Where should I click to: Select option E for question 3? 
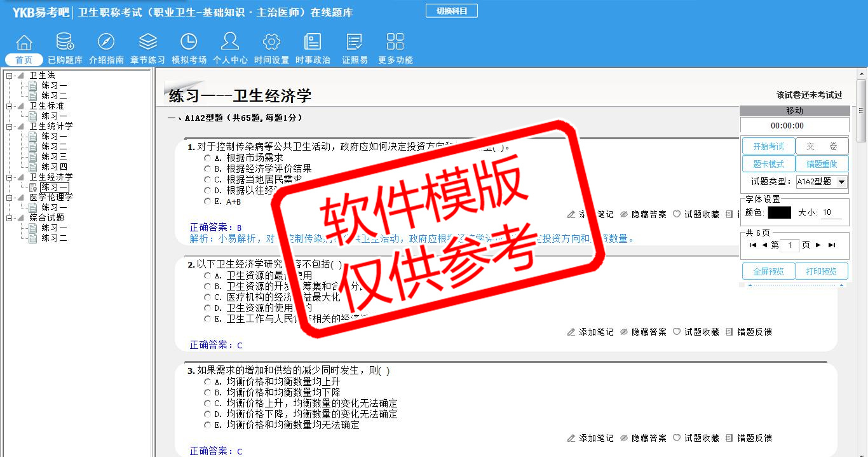(207, 425)
